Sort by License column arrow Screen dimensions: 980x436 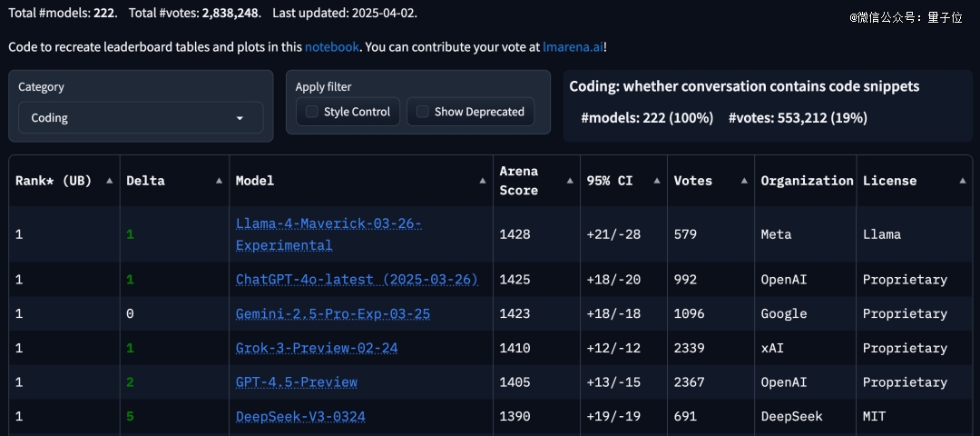962,181
